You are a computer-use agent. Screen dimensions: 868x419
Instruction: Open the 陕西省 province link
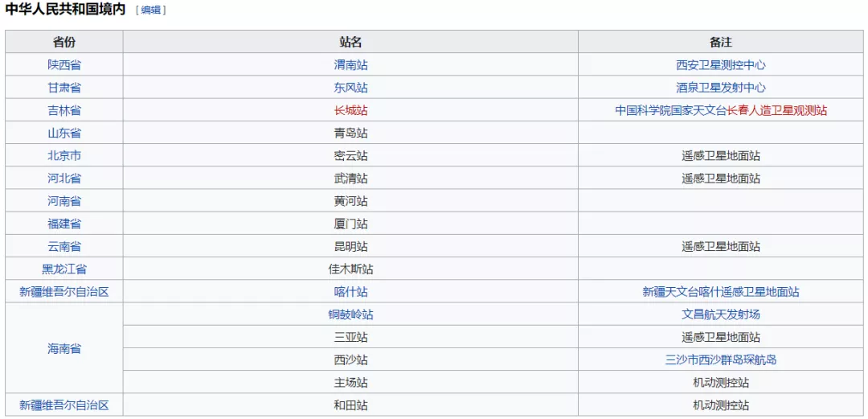(x=64, y=65)
